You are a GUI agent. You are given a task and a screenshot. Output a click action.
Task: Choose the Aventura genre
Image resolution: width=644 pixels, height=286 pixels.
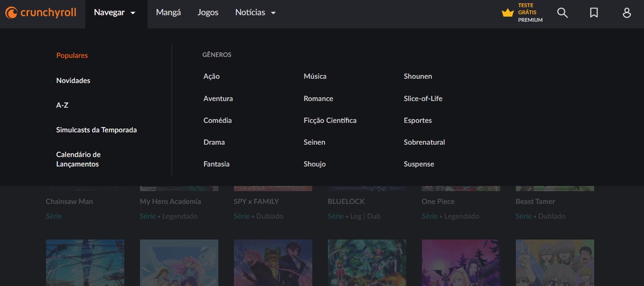pyautogui.click(x=218, y=98)
